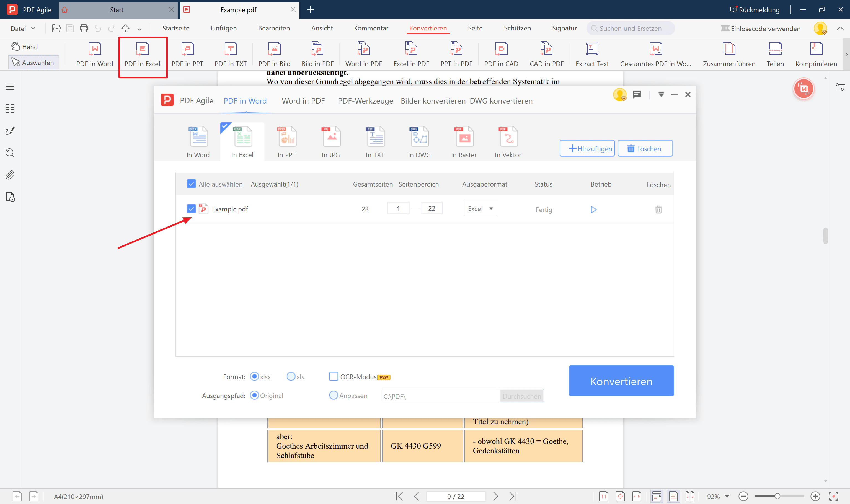
Task: Open the search magnifier sidebar panel
Action: (10, 153)
